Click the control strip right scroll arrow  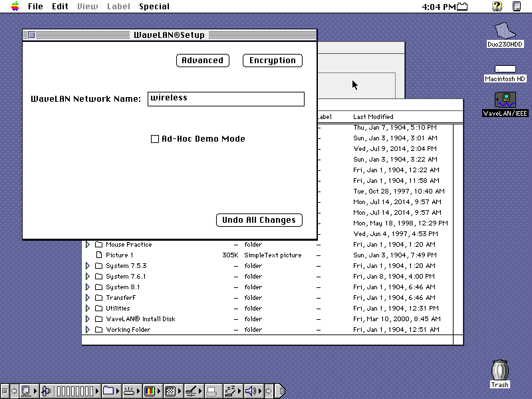coord(269,391)
